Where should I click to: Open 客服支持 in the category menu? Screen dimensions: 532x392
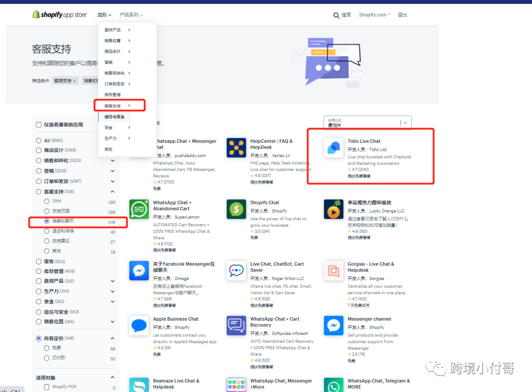pyautogui.click(x=117, y=106)
